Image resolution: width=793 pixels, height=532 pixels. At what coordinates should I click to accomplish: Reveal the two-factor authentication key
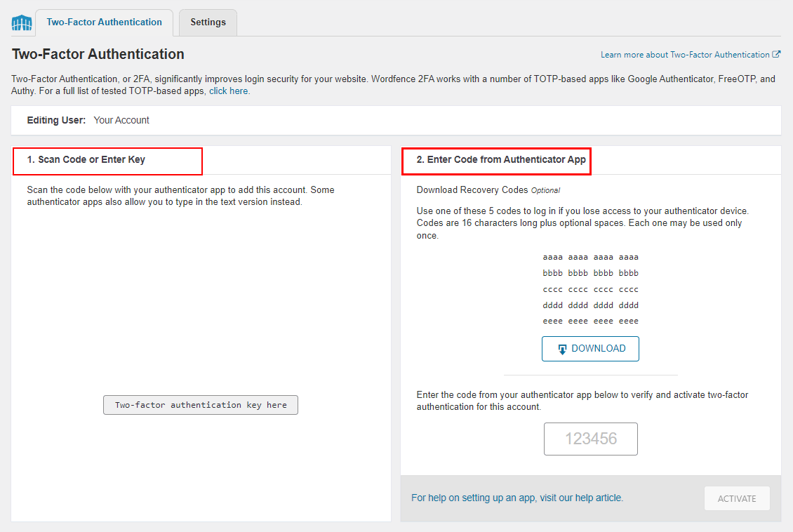200,404
